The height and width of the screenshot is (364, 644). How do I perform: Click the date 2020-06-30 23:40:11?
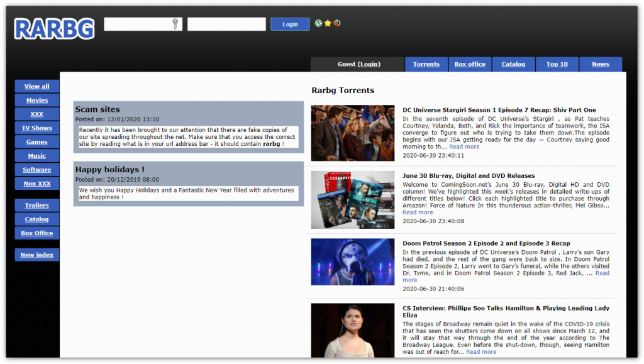(x=433, y=155)
